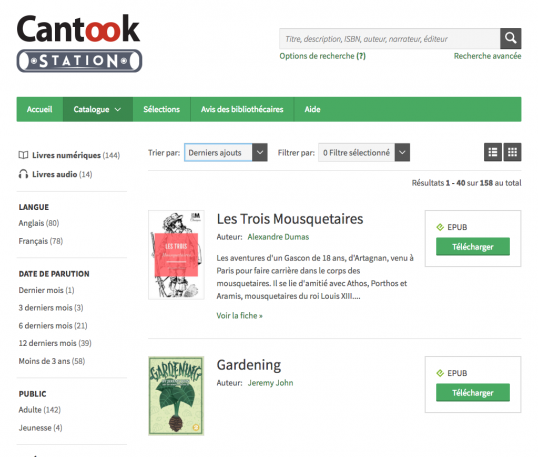
Task: Go to the Accueil tab
Action: 39,109
